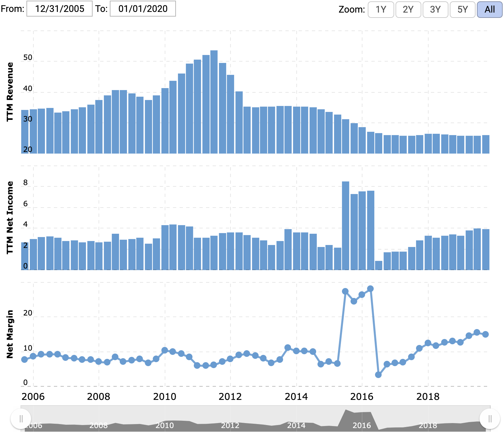Click the From date input field

60,9
